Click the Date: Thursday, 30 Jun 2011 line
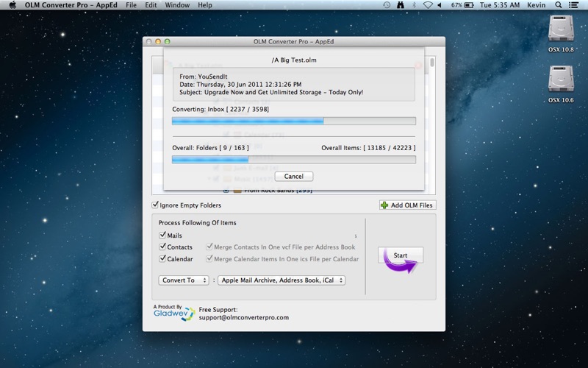 pyautogui.click(x=240, y=84)
